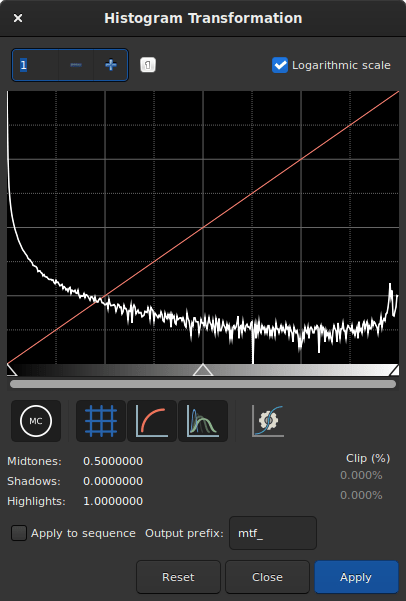Select the shadows triangle at left edge
Screen dimensions: 406x601
coord(12,370)
